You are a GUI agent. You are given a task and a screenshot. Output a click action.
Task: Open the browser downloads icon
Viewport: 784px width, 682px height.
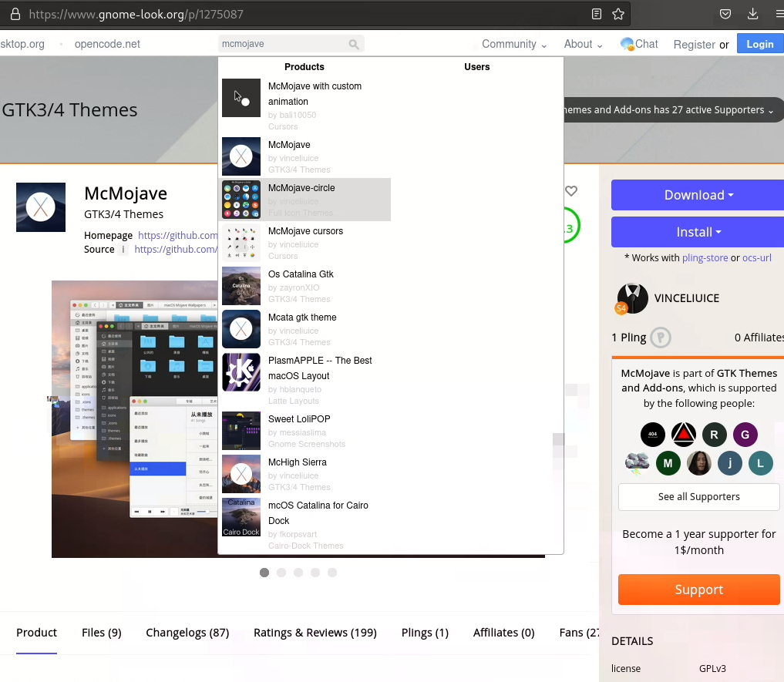click(752, 14)
